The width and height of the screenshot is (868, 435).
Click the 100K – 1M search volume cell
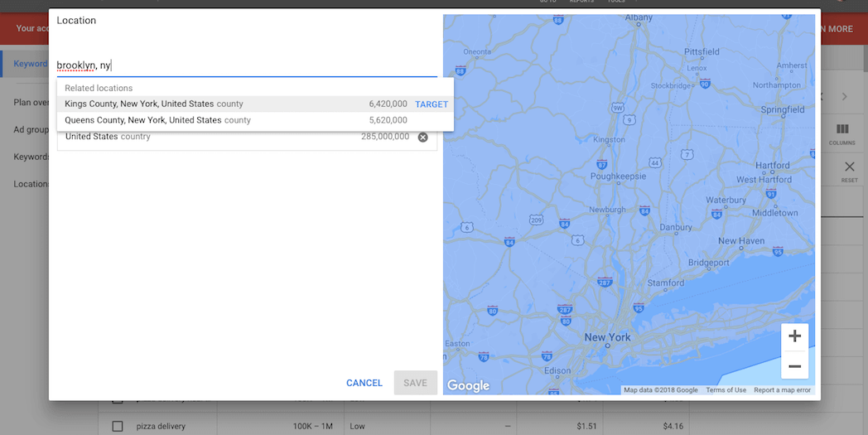pos(313,426)
